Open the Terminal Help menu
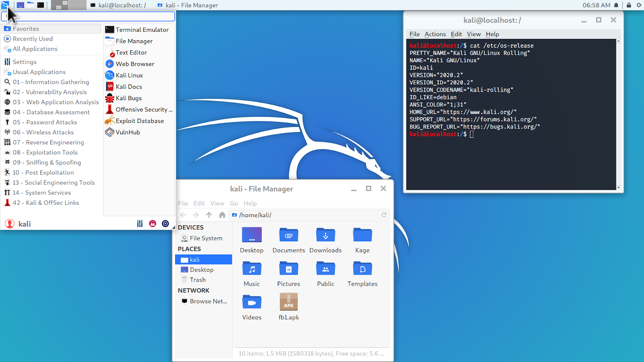Screen dimensions: 644x362 pyautogui.click(x=492, y=34)
